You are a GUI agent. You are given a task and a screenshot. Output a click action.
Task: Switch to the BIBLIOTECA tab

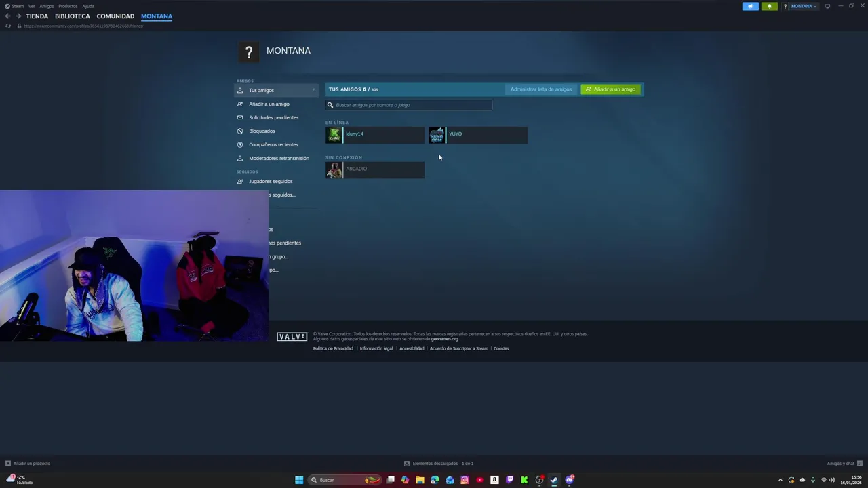pos(73,16)
